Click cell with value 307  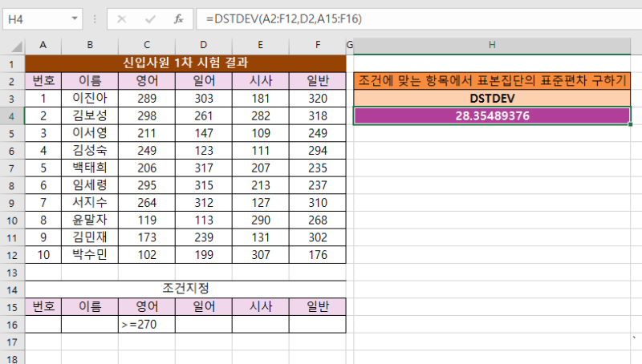point(260,255)
